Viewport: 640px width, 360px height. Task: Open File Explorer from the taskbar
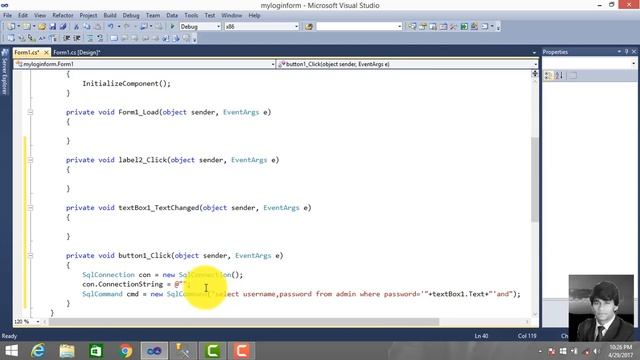click(x=67, y=351)
